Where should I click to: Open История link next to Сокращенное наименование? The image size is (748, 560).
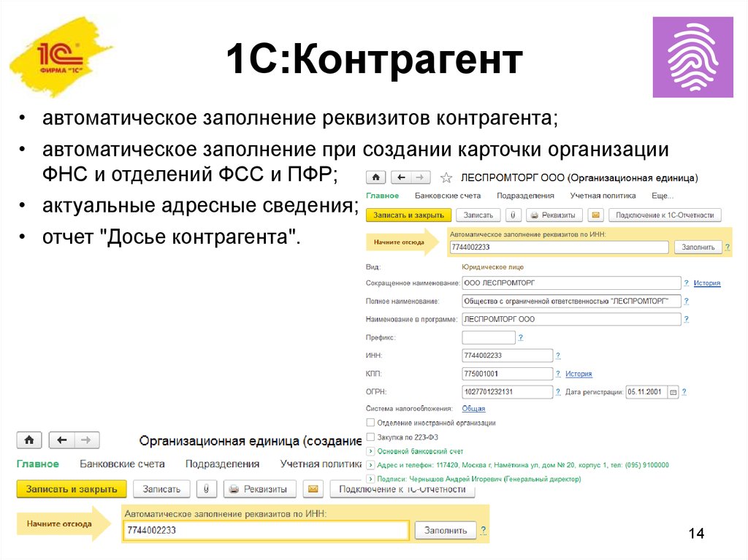coord(706,283)
